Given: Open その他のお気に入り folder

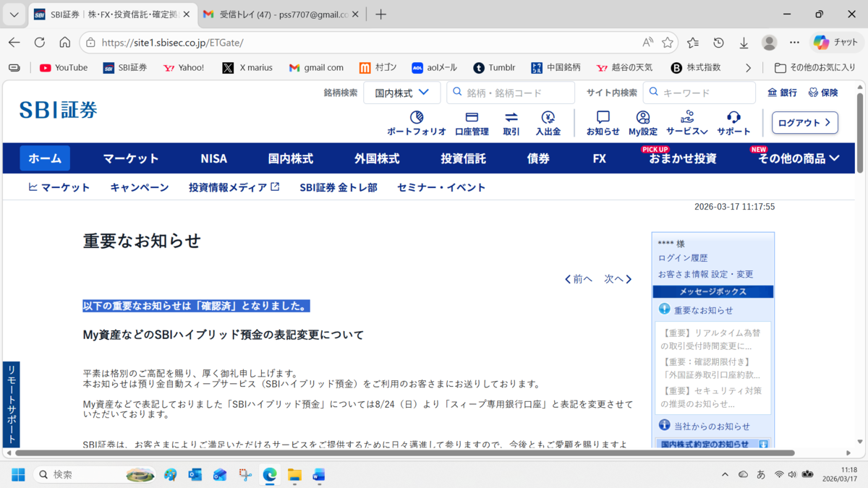Looking at the screenshot, I should coord(815,67).
